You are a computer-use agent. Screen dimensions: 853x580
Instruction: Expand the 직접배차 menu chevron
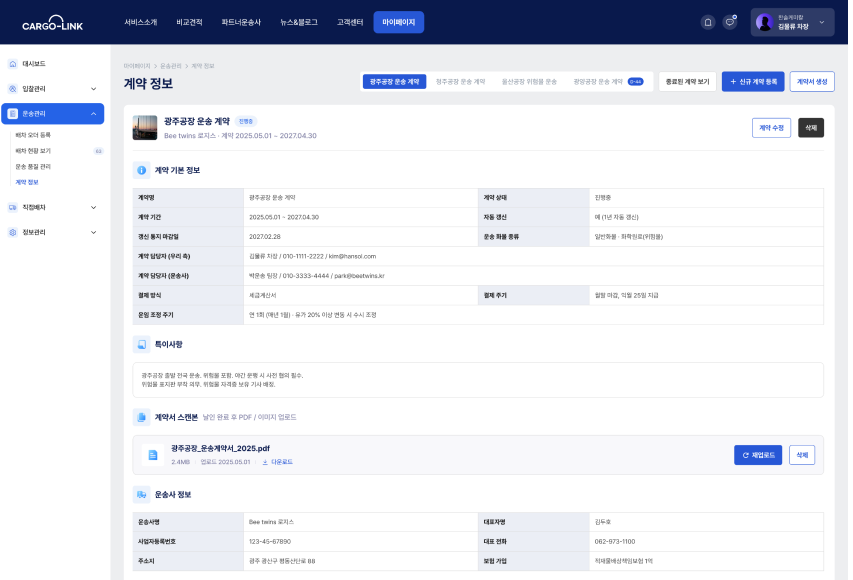(x=94, y=207)
